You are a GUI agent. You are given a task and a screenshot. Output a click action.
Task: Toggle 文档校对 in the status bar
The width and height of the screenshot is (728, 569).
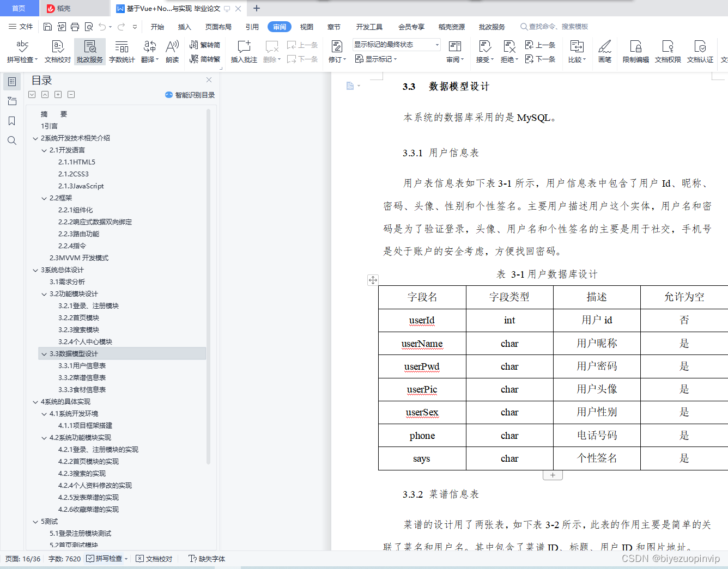tap(154, 558)
